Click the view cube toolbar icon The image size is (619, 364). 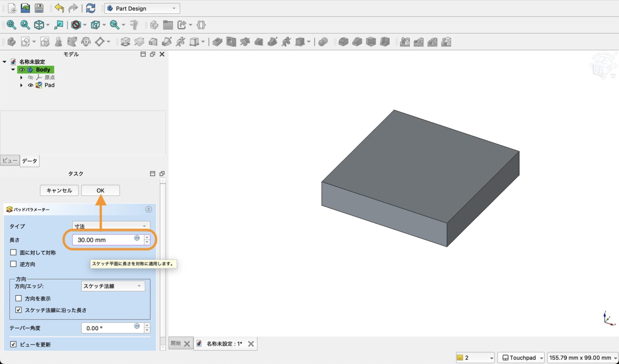pyautogui.click(x=39, y=25)
